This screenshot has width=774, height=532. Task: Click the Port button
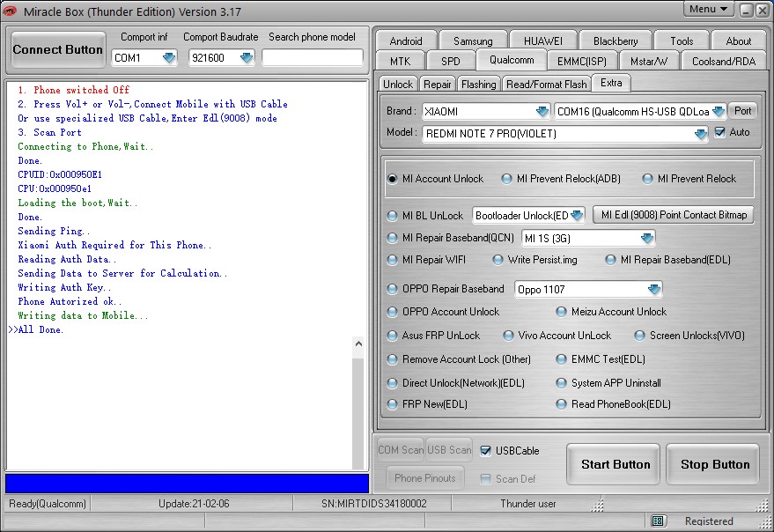pyautogui.click(x=742, y=111)
